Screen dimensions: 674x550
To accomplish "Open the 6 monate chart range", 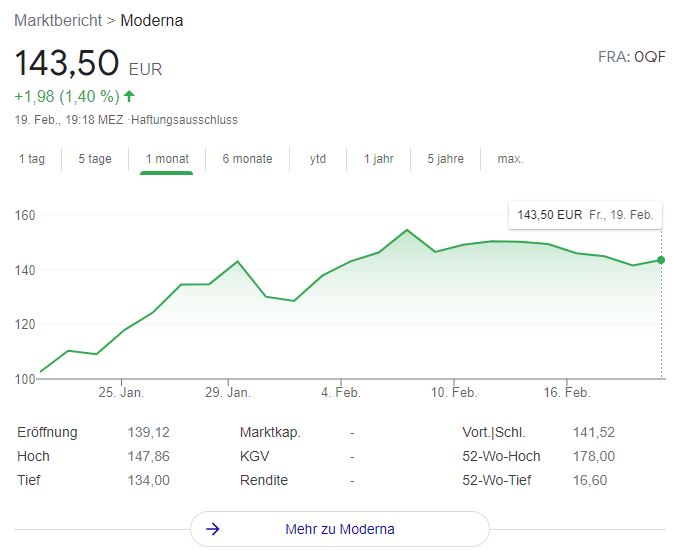I will pyautogui.click(x=247, y=159).
